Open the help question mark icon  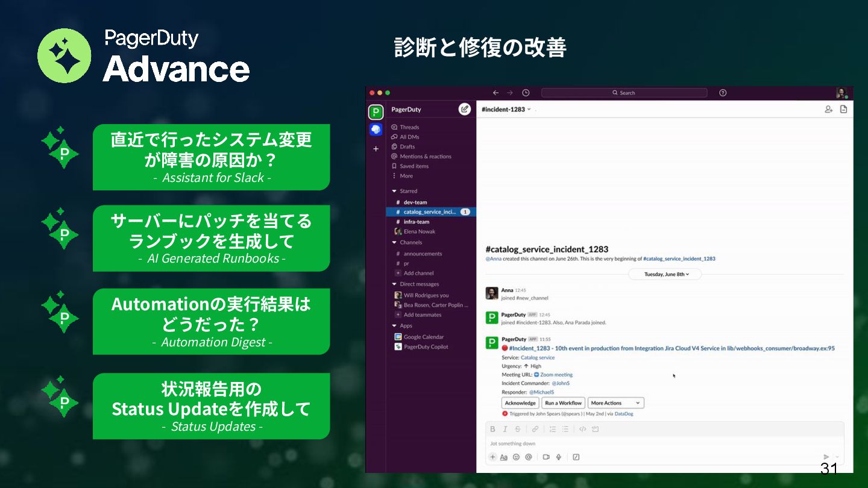tap(723, 93)
